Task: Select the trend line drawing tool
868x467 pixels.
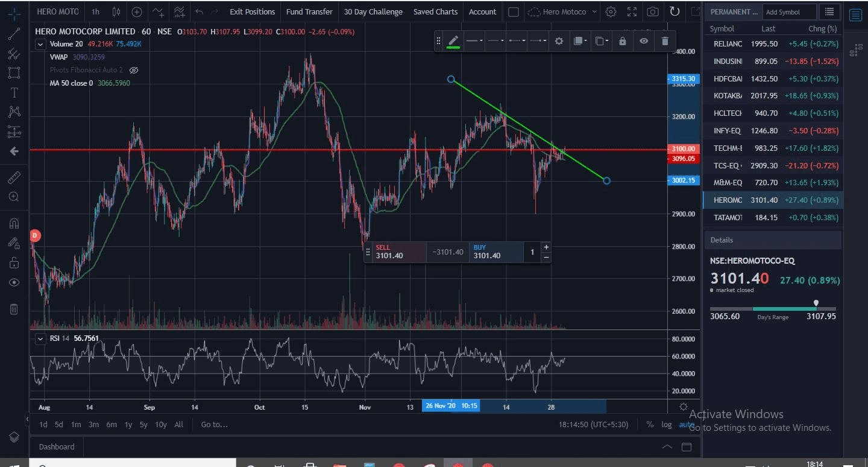Action: (14, 34)
